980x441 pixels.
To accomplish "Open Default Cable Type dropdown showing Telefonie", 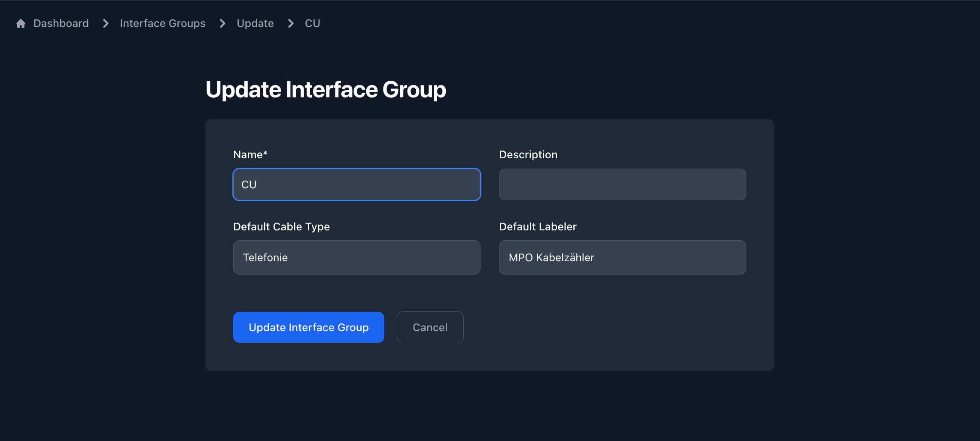I will [357, 257].
